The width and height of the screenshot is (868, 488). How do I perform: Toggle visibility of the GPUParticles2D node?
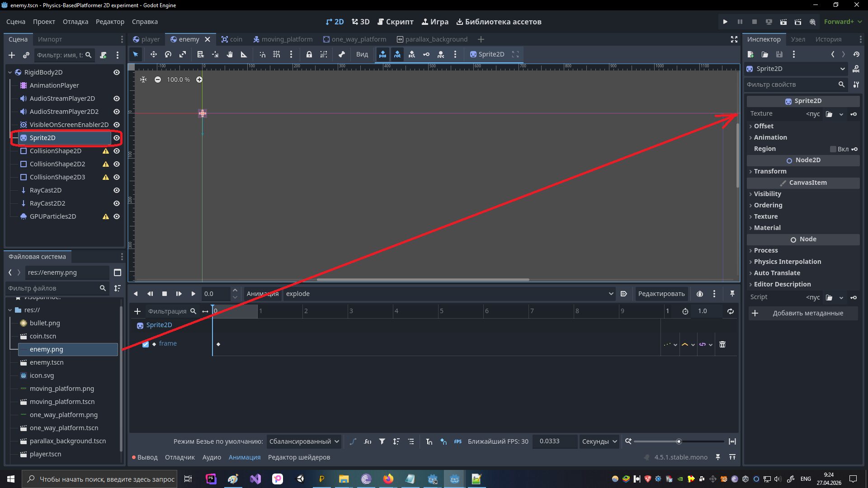click(117, 216)
